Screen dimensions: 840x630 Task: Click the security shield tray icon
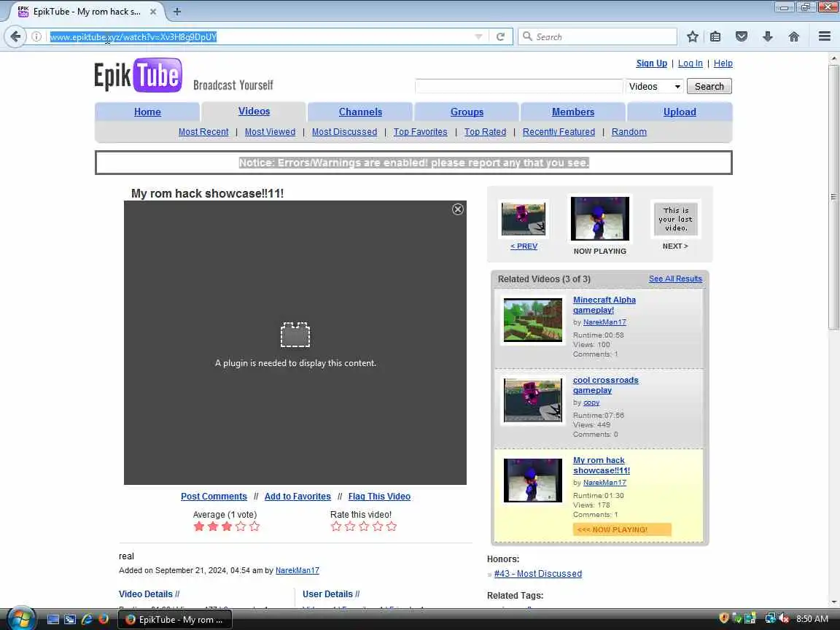pyautogui.click(x=724, y=619)
